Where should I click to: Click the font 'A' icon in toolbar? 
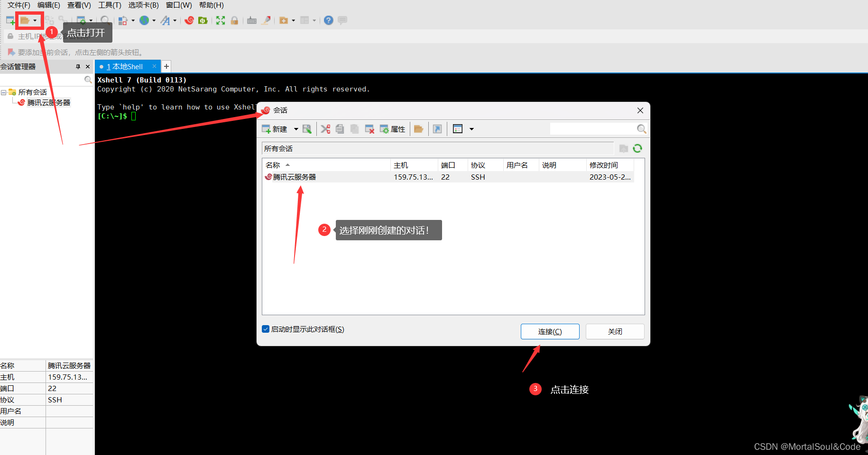pos(165,20)
